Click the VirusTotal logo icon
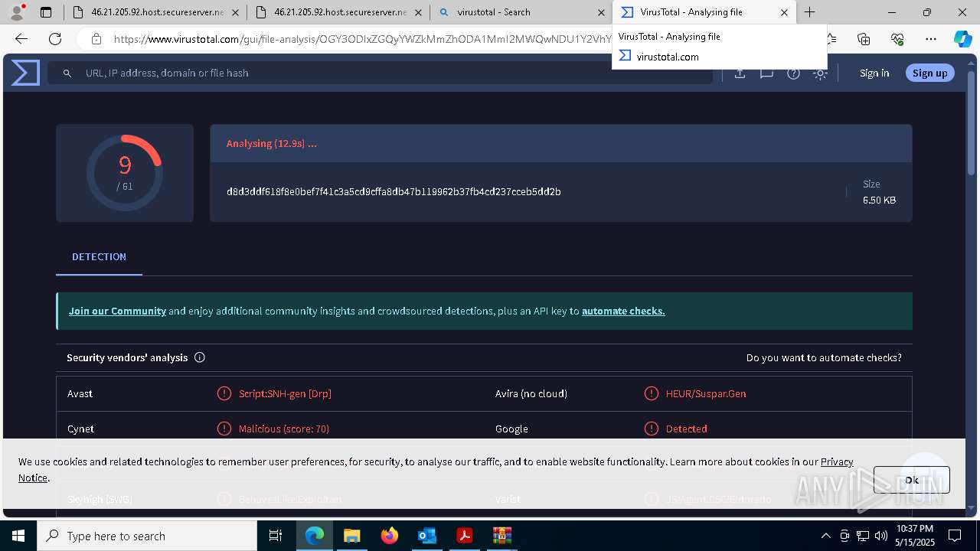This screenshot has width=980, height=551. (25, 73)
